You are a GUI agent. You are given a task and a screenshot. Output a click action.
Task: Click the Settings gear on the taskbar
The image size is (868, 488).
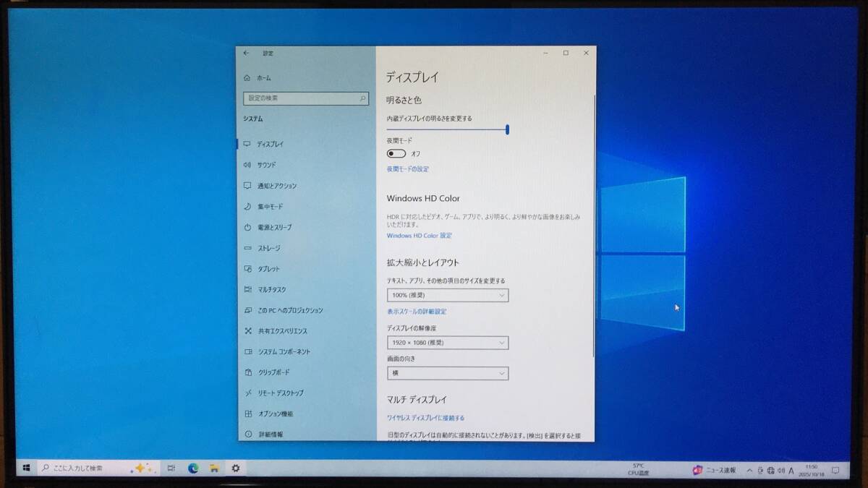[235, 468]
